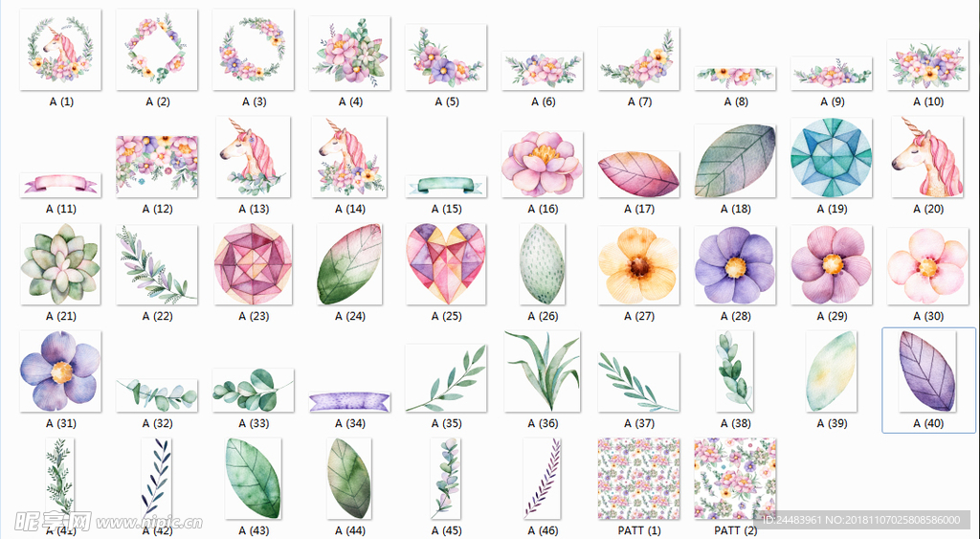Screen dimensions: 980x539
Task: Click the file name label A (30)
Action: pyautogui.click(x=928, y=316)
